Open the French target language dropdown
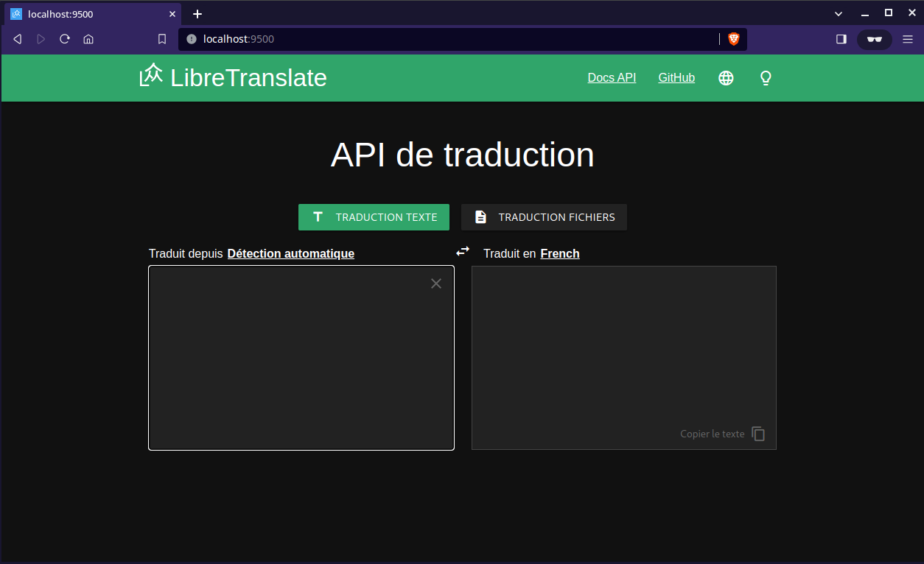This screenshot has height=564, width=924. [559, 253]
